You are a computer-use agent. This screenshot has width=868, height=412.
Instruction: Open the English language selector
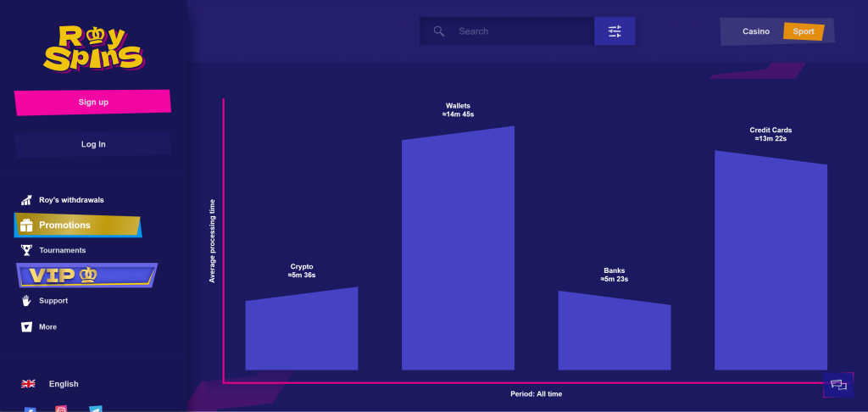coord(63,384)
